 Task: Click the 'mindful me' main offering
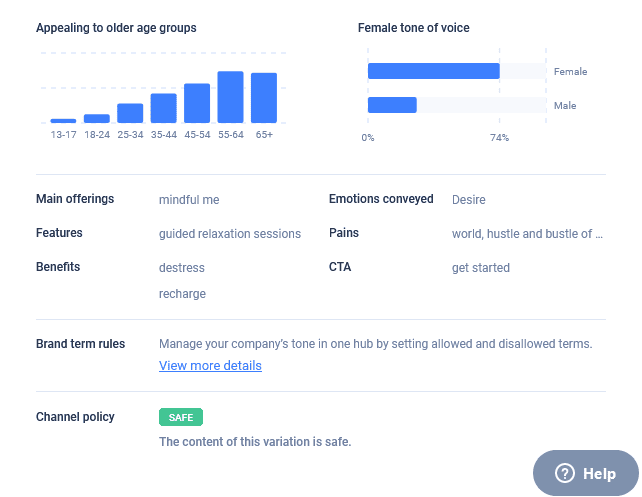pos(189,200)
